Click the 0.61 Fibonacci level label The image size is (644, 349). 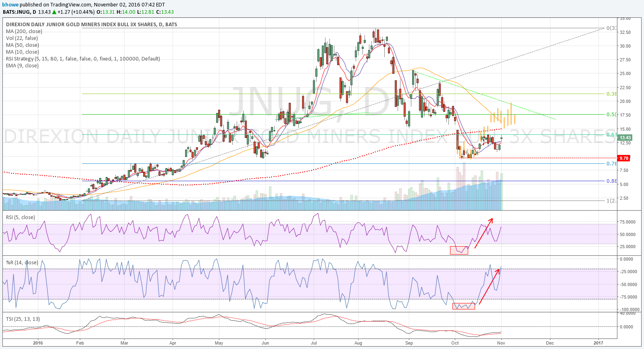tap(611, 134)
